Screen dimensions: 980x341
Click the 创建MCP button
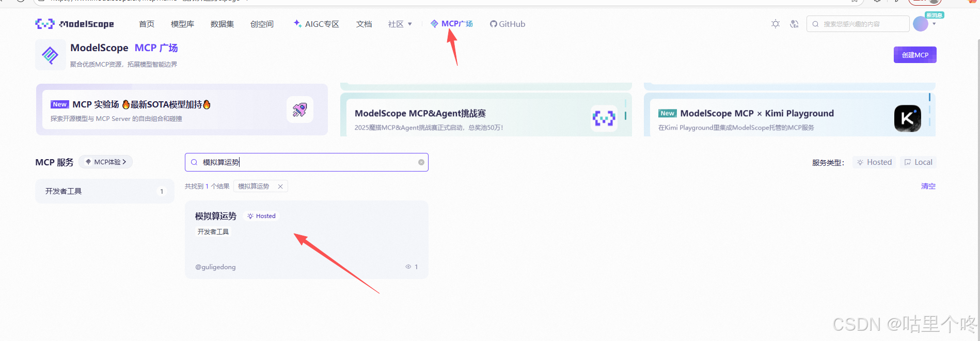915,55
